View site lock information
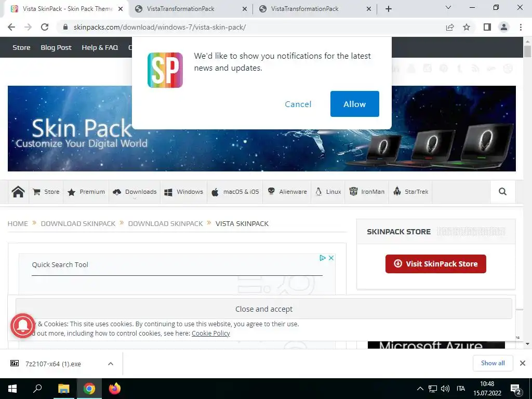The image size is (532, 399). pyautogui.click(x=66, y=27)
